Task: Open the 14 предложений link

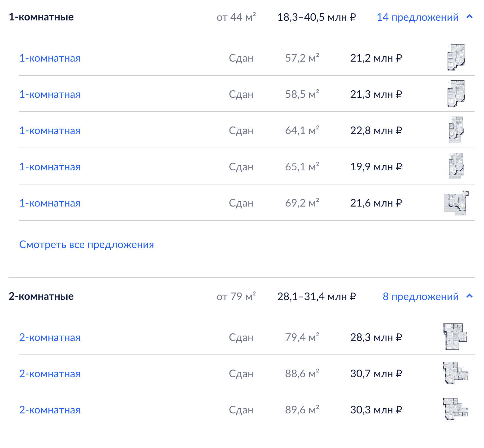Action: click(x=417, y=17)
